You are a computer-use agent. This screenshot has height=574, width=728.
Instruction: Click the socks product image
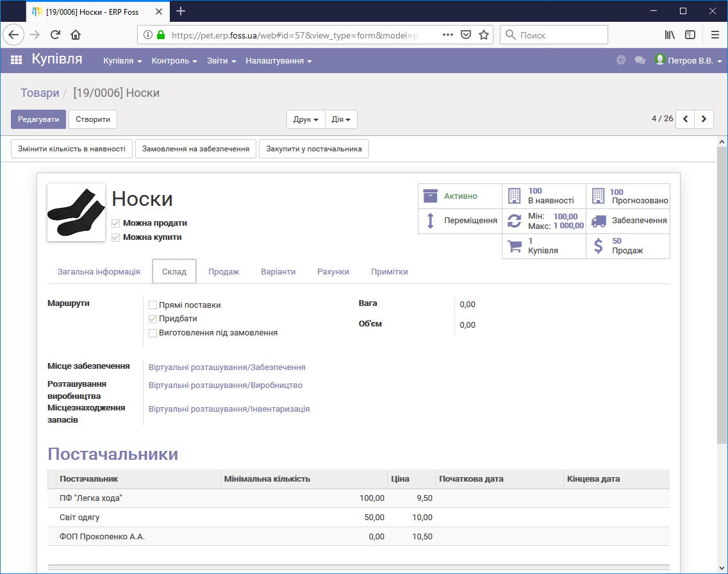click(76, 212)
